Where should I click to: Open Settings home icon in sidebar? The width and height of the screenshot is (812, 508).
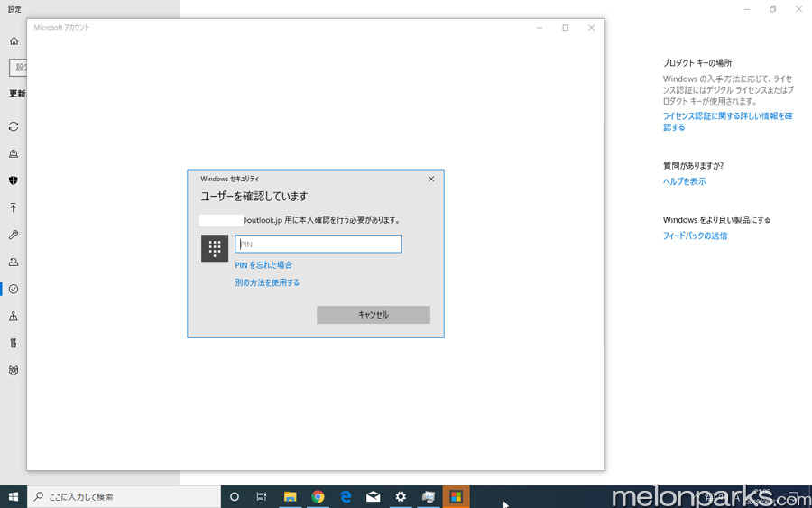click(x=14, y=41)
